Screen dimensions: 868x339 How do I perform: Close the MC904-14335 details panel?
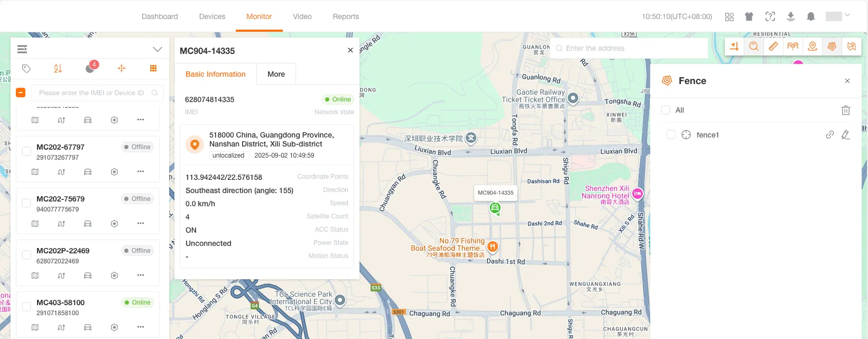pos(350,50)
